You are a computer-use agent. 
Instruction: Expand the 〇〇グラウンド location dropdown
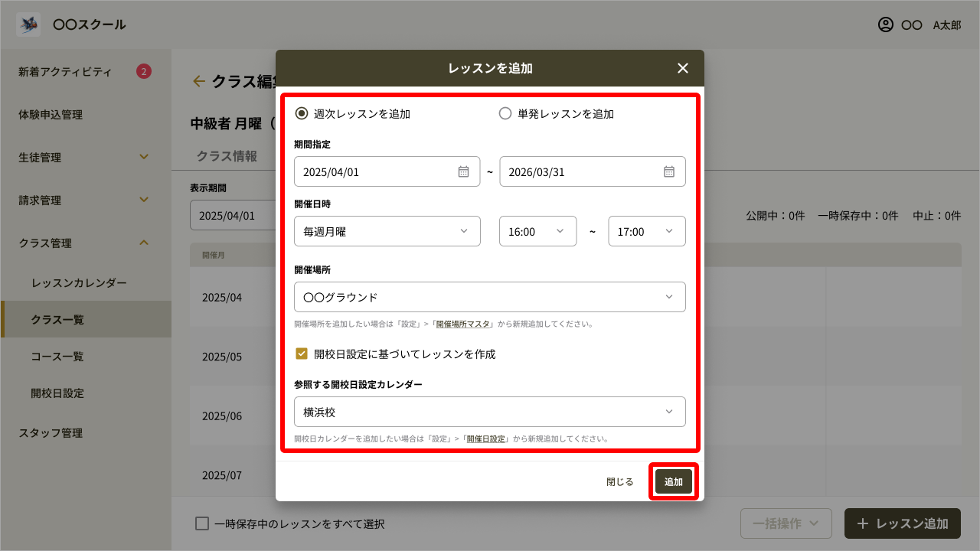click(x=489, y=297)
